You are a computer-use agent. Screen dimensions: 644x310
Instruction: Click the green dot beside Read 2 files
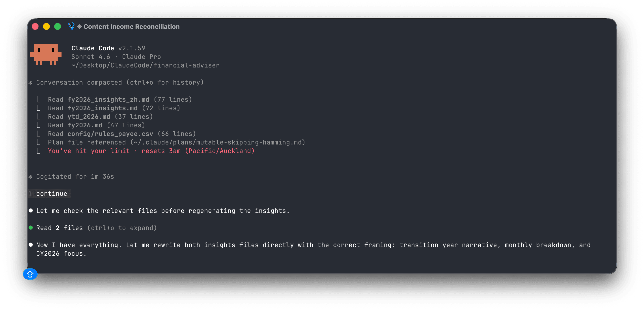pos(31,228)
